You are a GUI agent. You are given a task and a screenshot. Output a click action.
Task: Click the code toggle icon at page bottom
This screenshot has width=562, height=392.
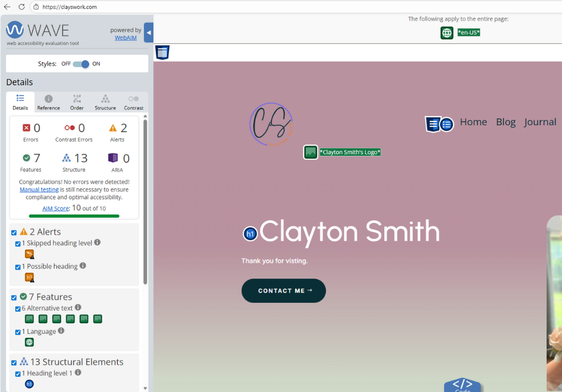click(x=463, y=384)
